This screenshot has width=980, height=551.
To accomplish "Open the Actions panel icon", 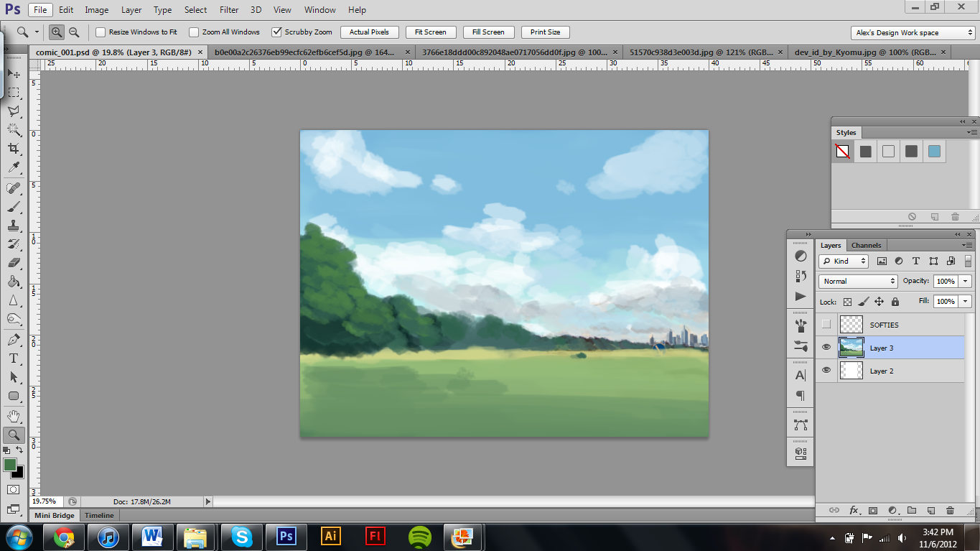I will tap(801, 297).
